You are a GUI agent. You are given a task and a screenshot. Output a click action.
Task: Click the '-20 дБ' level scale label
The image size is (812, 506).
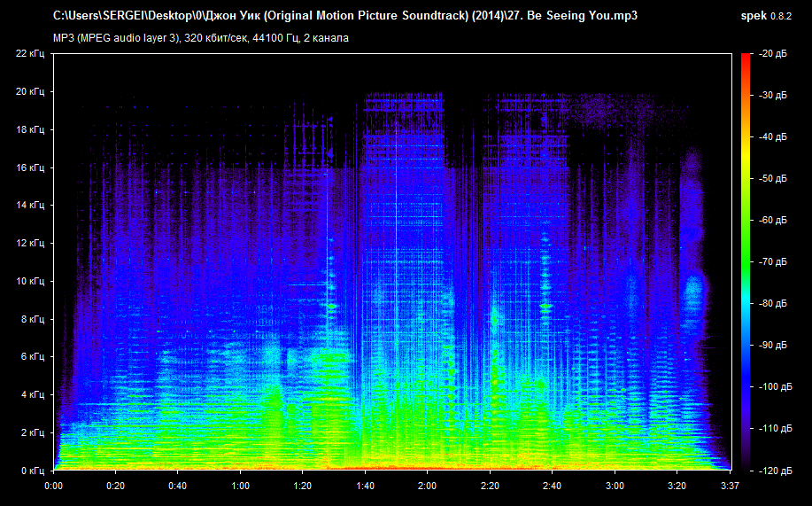772,53
